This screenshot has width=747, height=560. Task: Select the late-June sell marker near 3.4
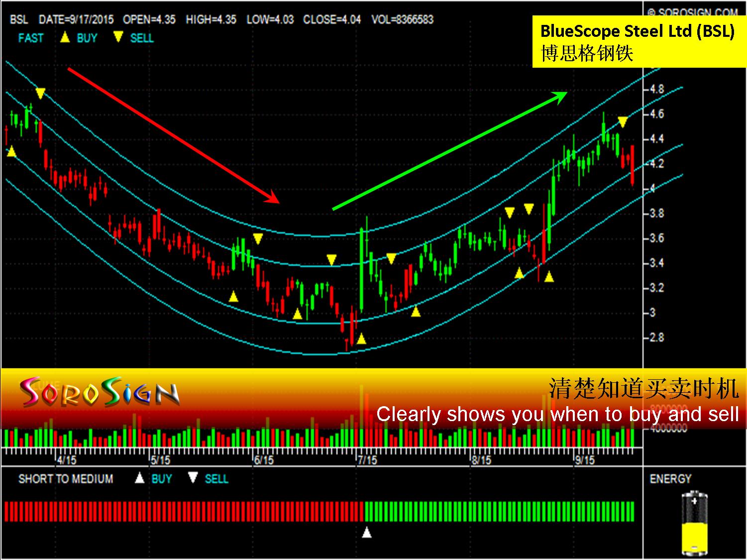click(331, 259)
